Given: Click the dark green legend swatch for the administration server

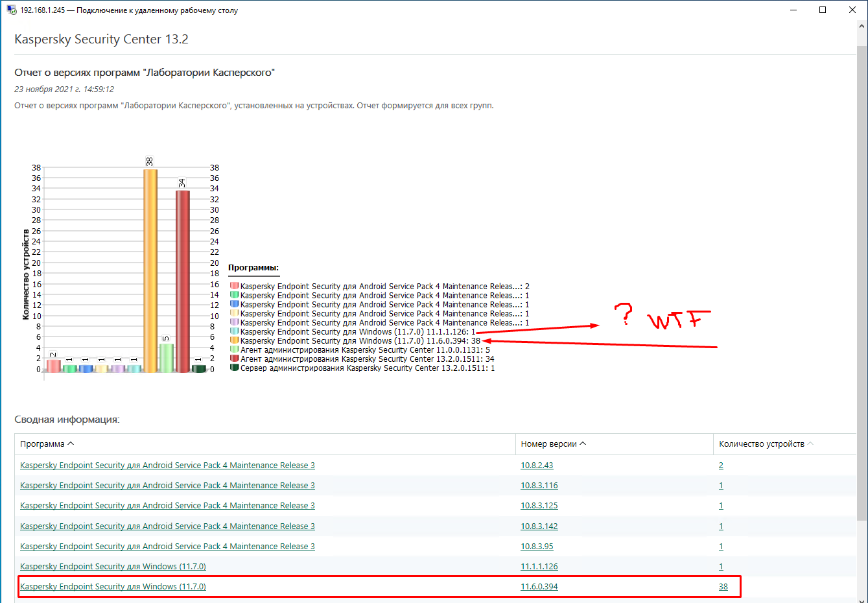Looking at the screenshot, I should click(234, 367).
